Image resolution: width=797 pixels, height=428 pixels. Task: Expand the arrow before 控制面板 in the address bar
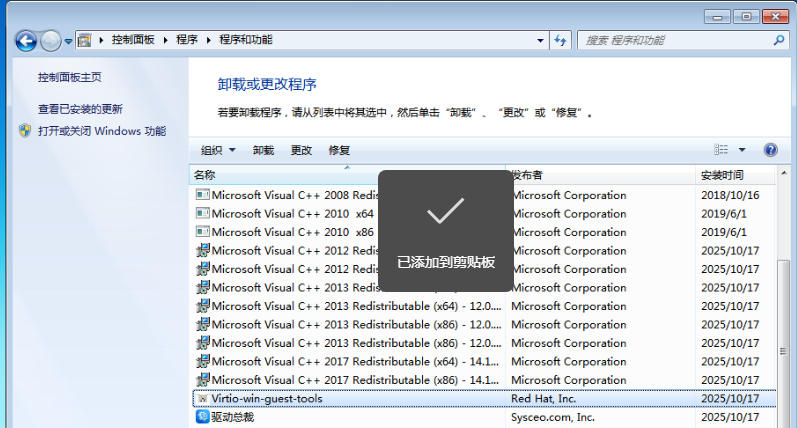point(101,40)
